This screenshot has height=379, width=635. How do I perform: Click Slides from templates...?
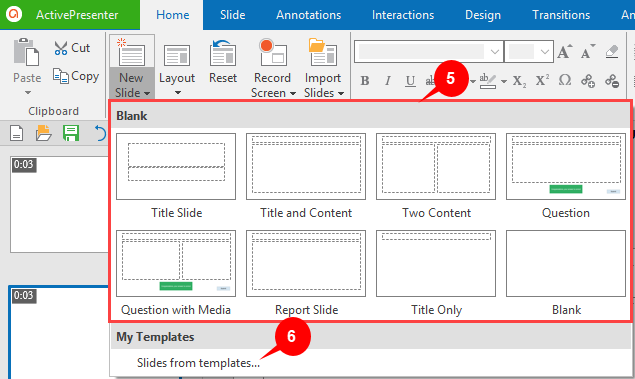tap(198, 363)
